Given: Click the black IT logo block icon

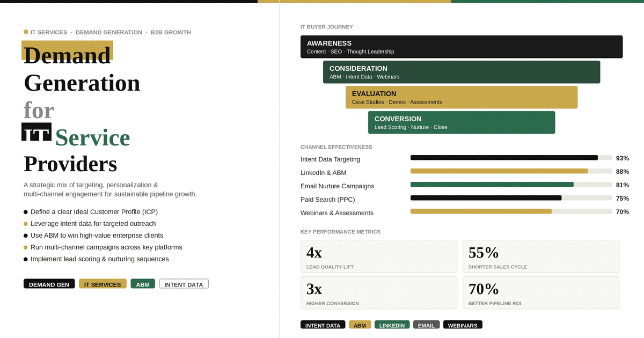Looking at the screenshot, I should click(36, 132).
